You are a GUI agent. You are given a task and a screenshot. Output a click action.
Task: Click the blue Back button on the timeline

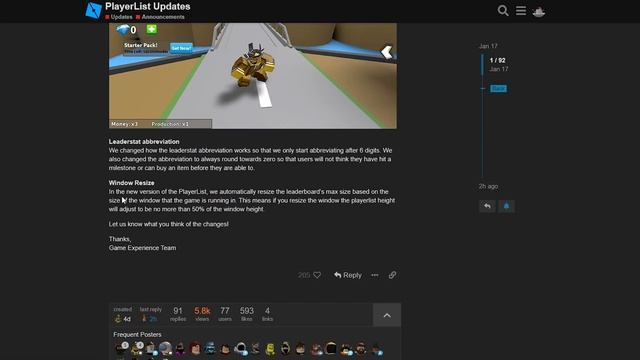(x=498, y=89)
